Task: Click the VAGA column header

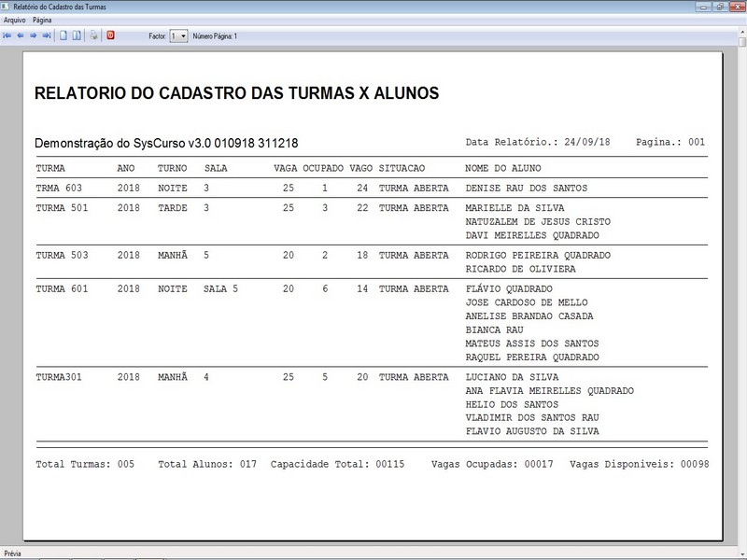Action: (x=286, y=168)
